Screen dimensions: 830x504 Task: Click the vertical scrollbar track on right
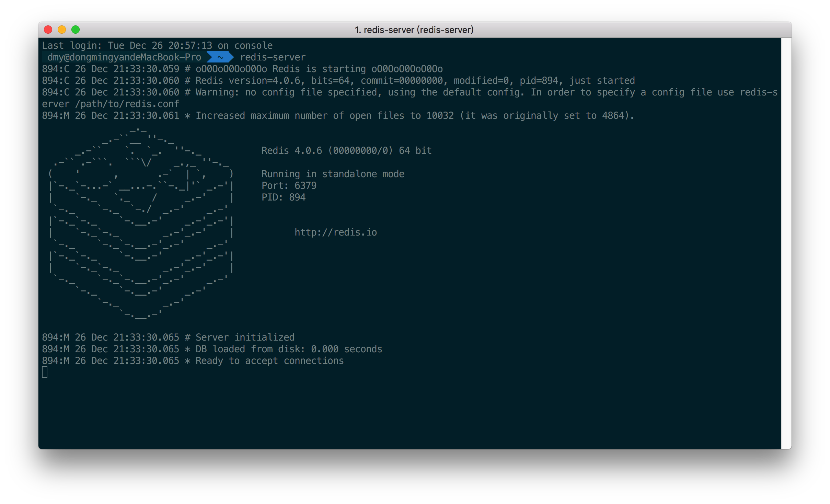click(786, 240)
